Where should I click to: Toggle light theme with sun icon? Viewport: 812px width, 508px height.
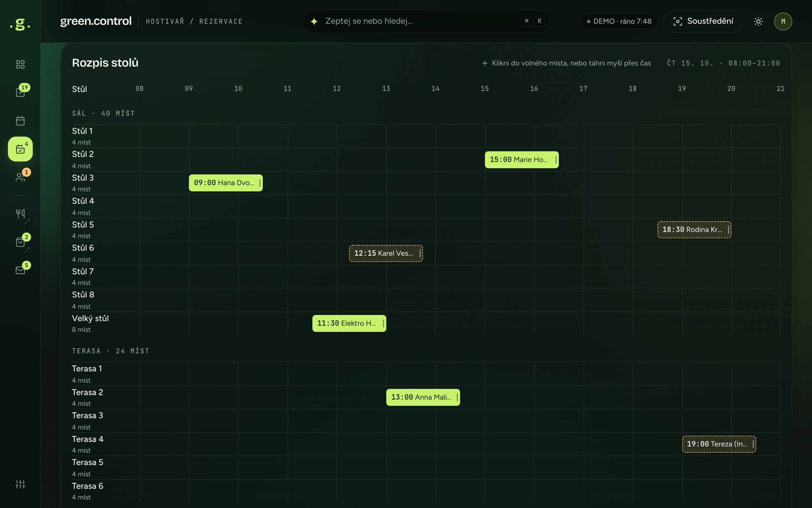758,21
